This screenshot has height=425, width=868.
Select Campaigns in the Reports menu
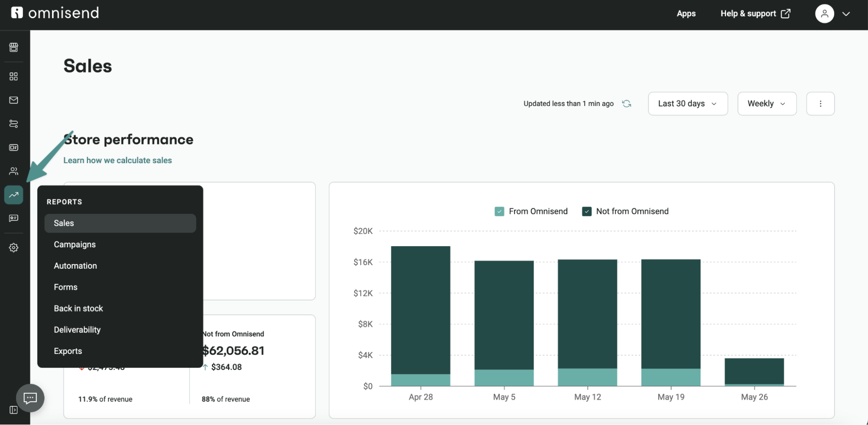pyautogui.click(x=74, y=244)
